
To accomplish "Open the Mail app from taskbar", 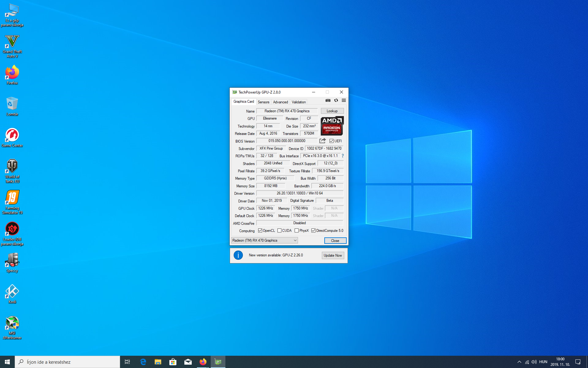I will point(188,362).
